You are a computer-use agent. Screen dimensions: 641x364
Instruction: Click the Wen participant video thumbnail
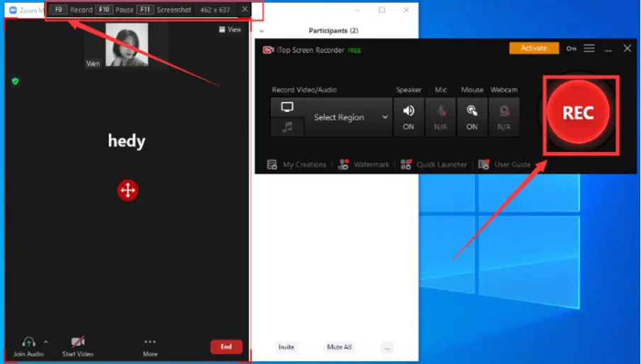[x=126, y=45]
